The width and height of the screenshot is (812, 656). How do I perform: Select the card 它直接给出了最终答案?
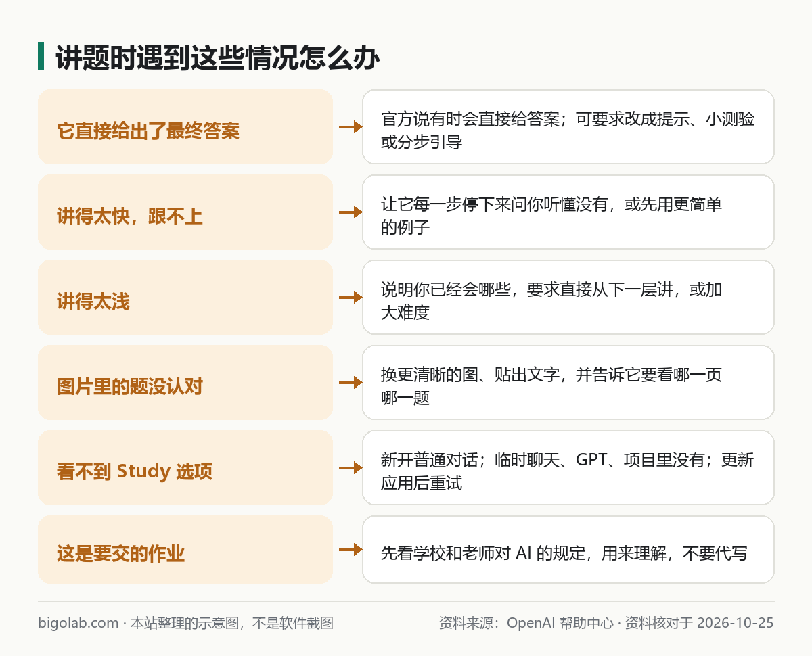click(x=185, y=126)
